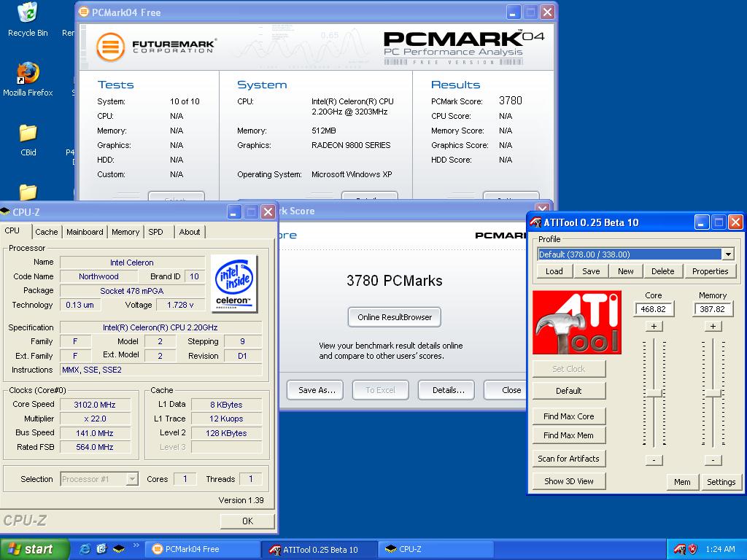The height and width of the screenshot is (560, 747).
Task: Switch to CPU-Z in the taskbar
Action: [436, 549]
